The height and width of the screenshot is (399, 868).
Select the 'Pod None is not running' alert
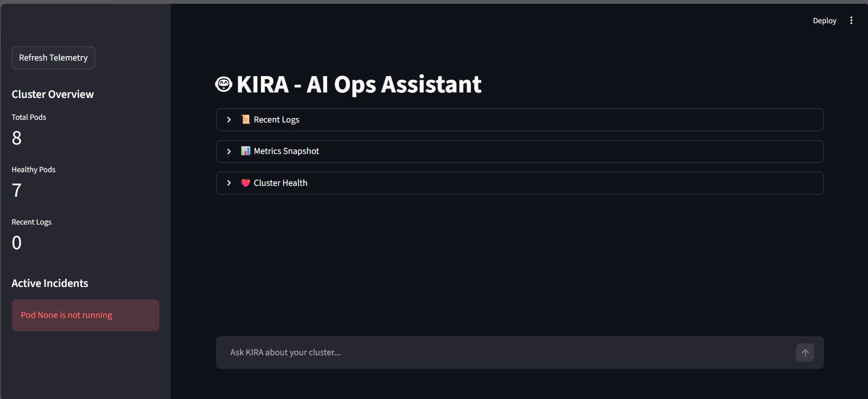tap(86, 315)
